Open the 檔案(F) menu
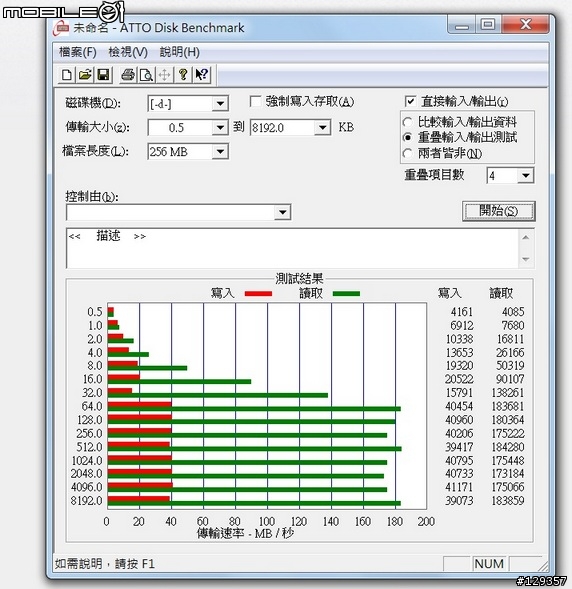This screenshot has height=589, width=572. 78,52
